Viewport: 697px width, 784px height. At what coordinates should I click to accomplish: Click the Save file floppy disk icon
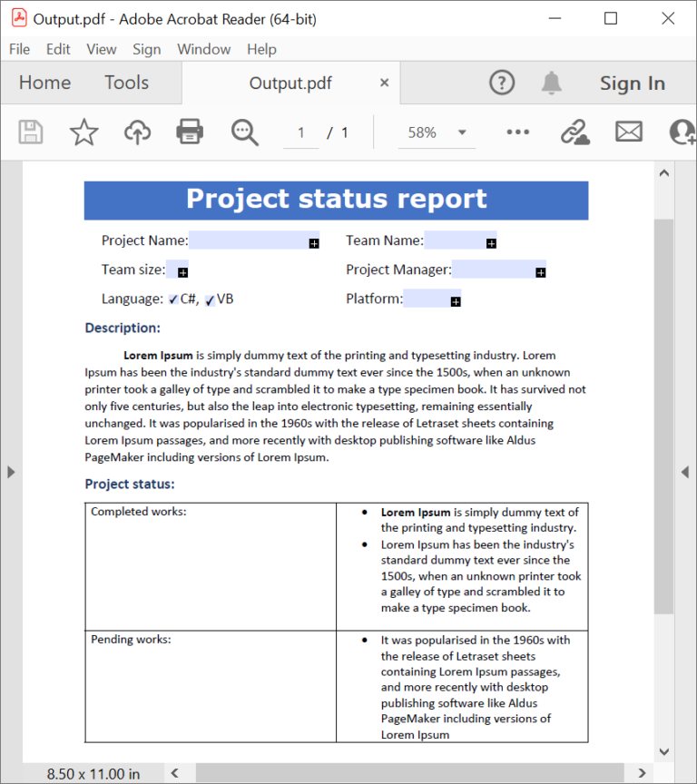point(31,132)
